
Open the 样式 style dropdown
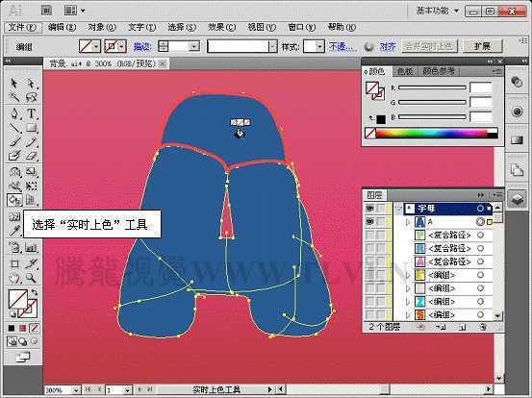point(319,46)
